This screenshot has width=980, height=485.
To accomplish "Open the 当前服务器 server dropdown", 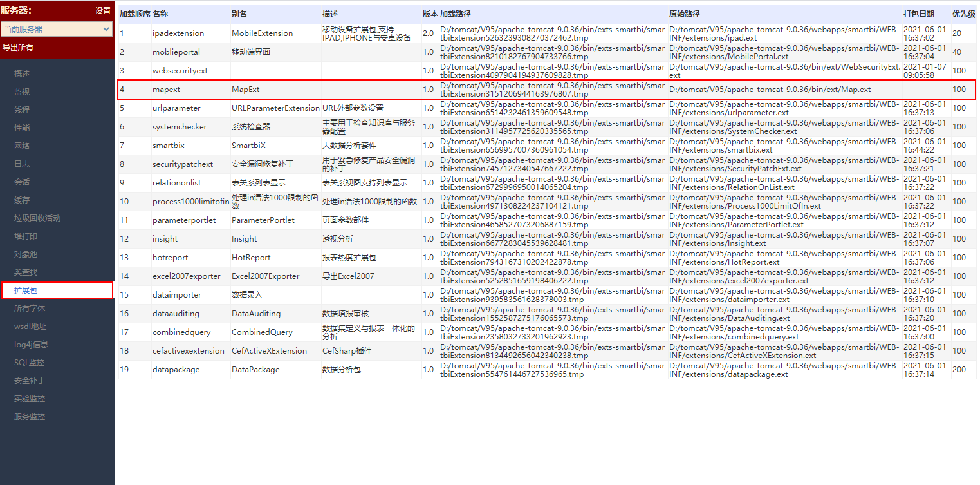I will (57, 29).
